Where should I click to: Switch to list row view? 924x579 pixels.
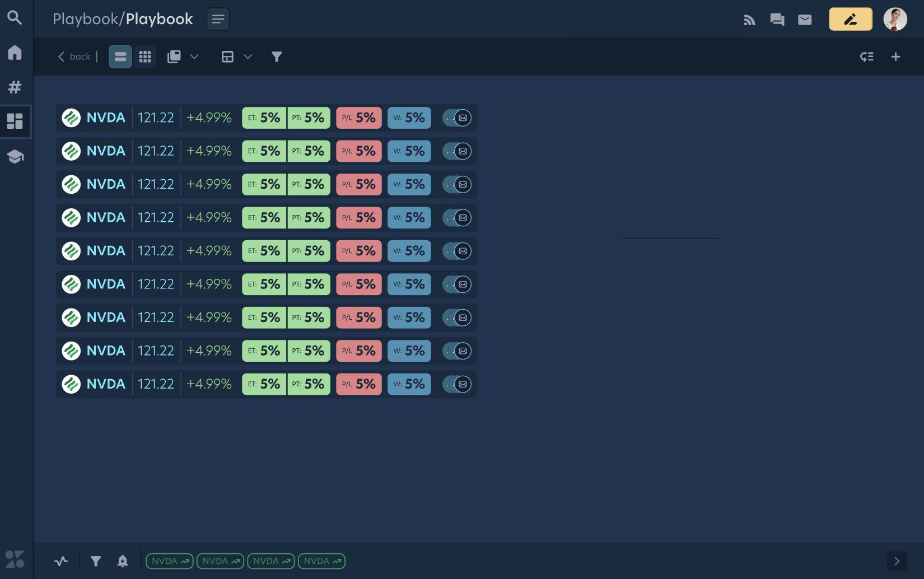[x=120, y=57]
